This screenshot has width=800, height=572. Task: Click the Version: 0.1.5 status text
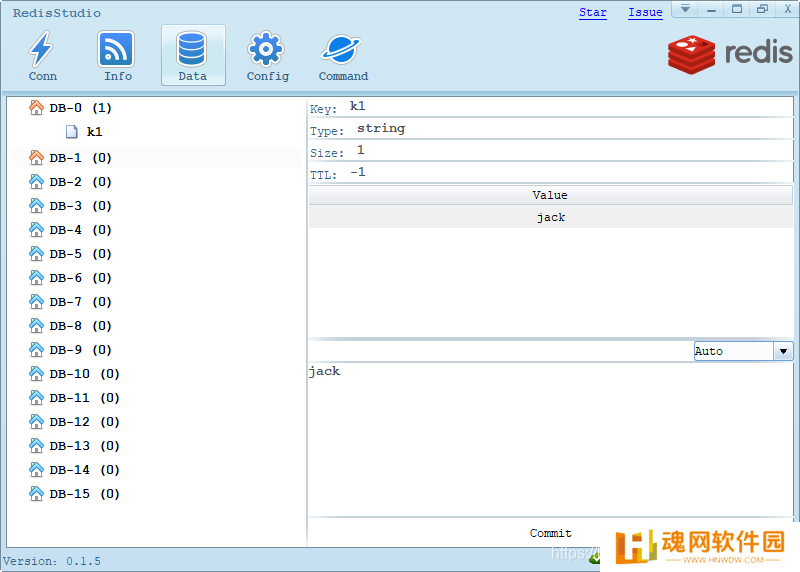click(x=52, y=561)
